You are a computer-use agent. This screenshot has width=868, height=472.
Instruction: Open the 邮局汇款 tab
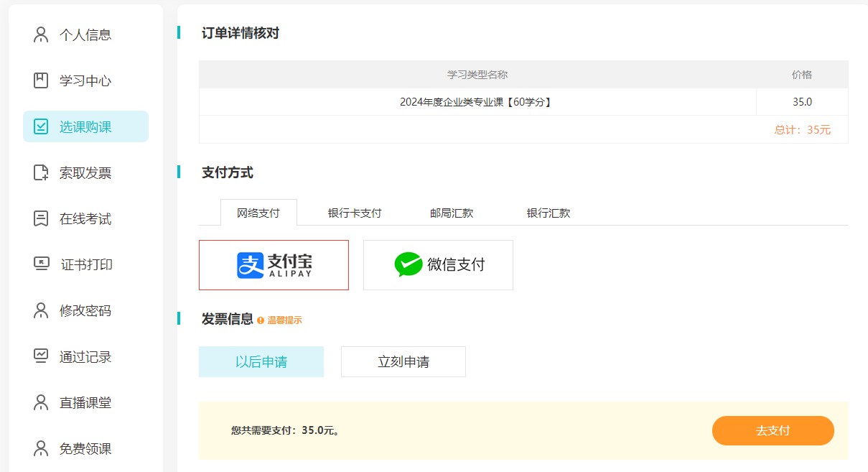451,213
